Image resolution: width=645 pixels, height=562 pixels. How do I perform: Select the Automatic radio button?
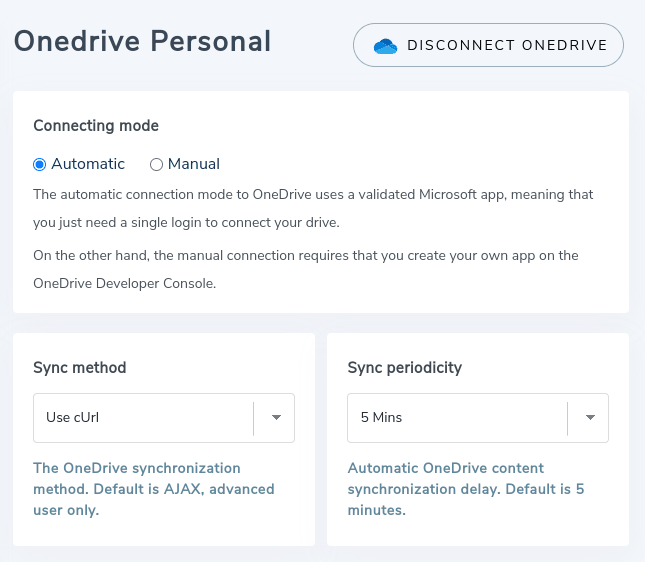click(40, 164)
